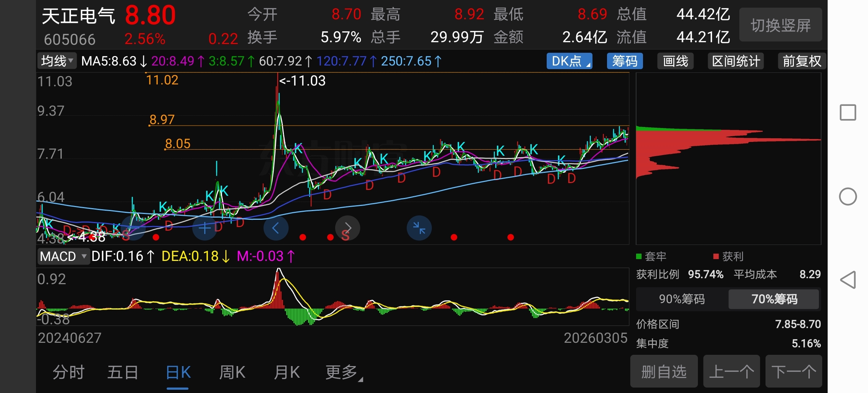Tap the zoom-out minus circle on chart

point(133,228)
